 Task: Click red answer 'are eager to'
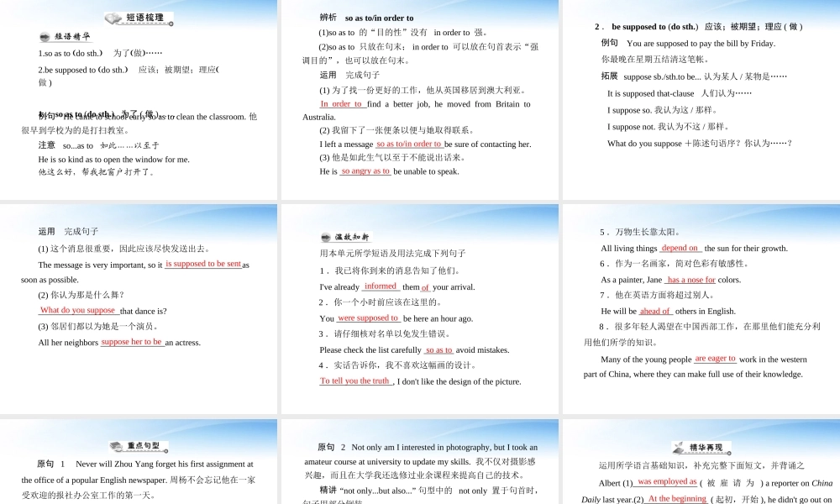point(715,359)
